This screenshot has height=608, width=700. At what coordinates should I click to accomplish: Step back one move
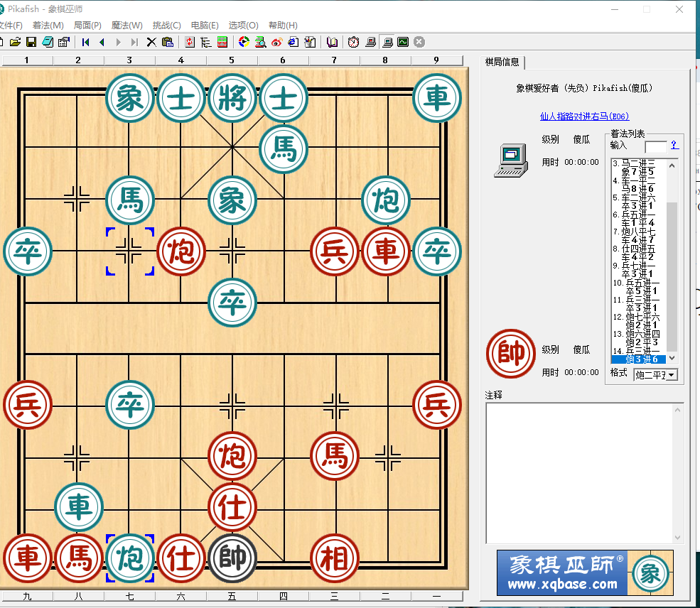(102, 42)
